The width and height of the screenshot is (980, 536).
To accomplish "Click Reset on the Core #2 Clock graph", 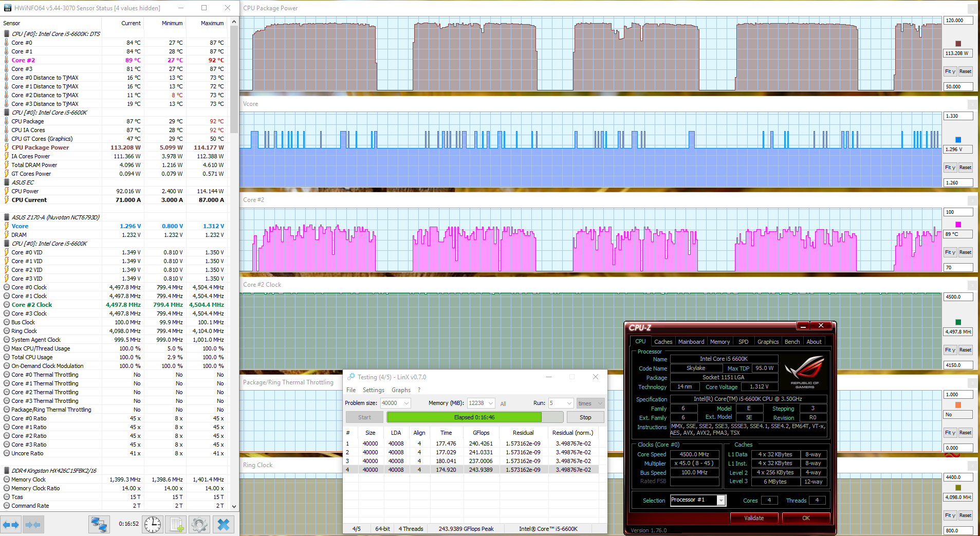I will tap(966, 350).
